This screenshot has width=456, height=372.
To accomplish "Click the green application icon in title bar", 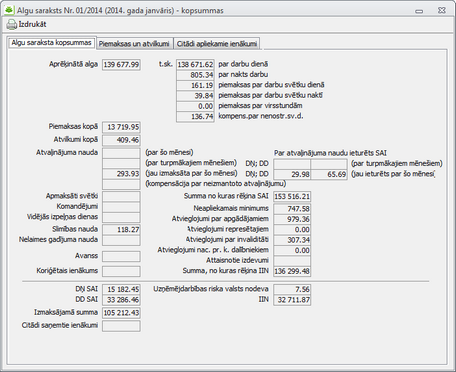I will point(9,10).
